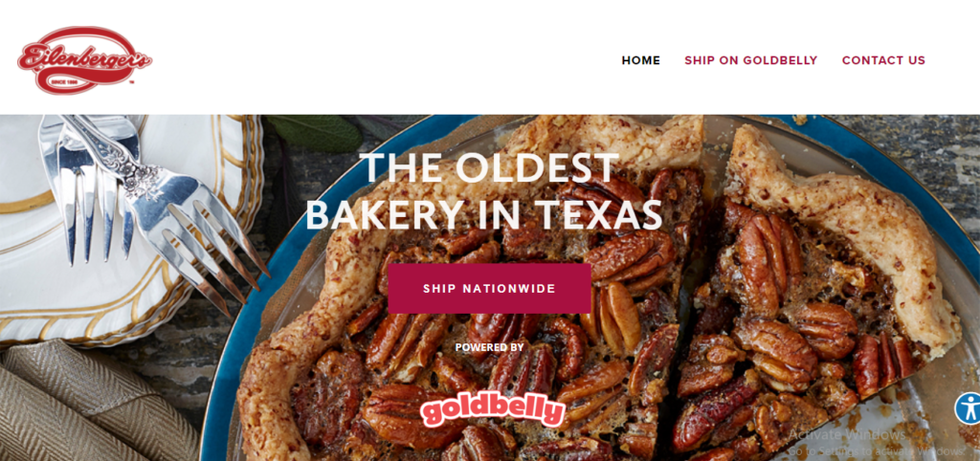Click the Go to Settings watermark line
This screenshot has height=461, width=980.
(x=877, y=451)
